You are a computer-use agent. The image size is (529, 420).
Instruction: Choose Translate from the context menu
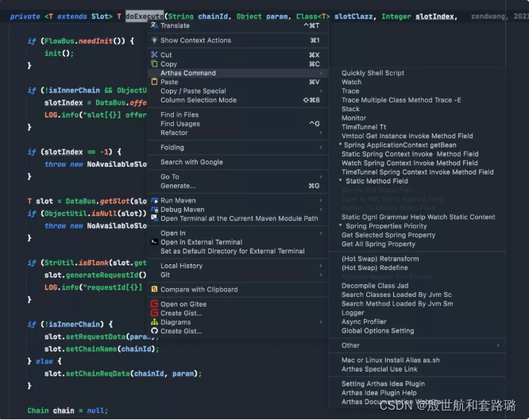[237, 25]
